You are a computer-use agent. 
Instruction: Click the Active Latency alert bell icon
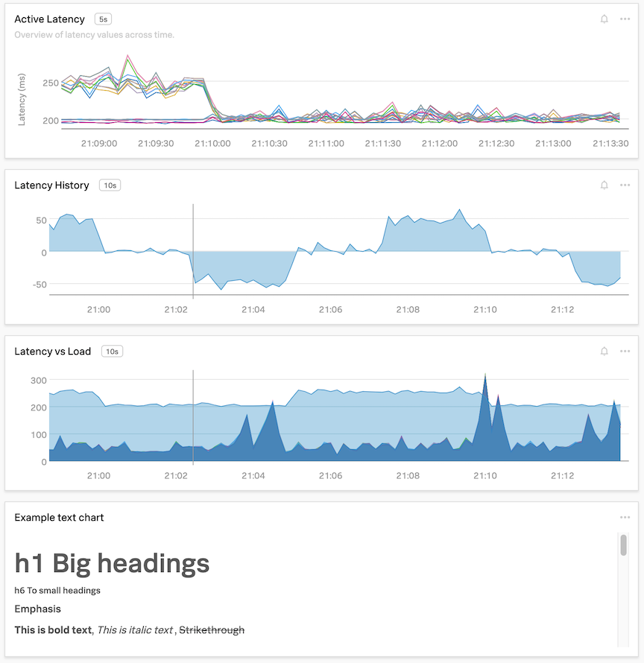tap(604, 19)
